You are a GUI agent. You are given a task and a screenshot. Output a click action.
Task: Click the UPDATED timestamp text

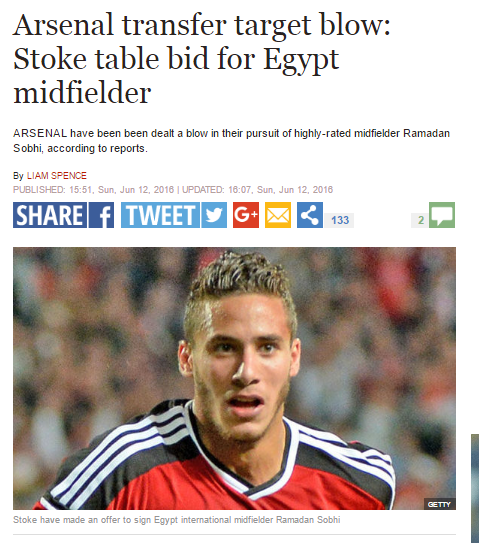(x=257, y=190)
